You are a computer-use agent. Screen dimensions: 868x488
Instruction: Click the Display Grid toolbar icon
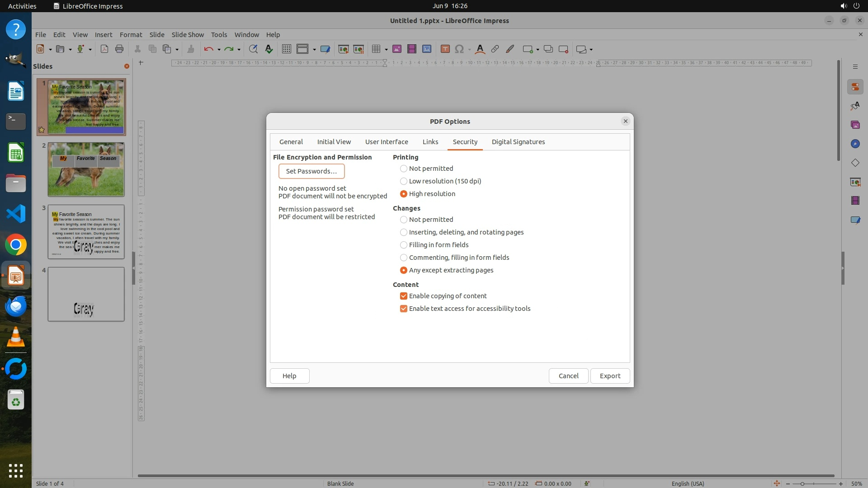point(286,49)
